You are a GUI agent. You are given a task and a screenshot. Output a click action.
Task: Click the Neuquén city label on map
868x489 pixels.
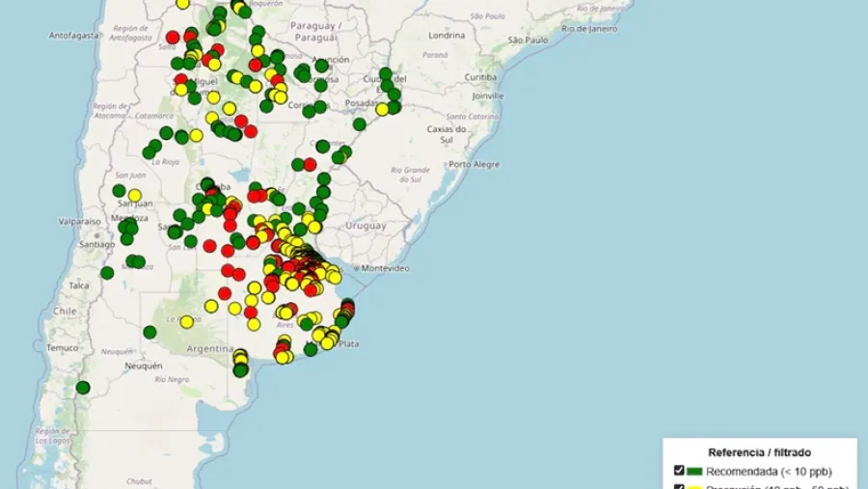tap(143, 367)
